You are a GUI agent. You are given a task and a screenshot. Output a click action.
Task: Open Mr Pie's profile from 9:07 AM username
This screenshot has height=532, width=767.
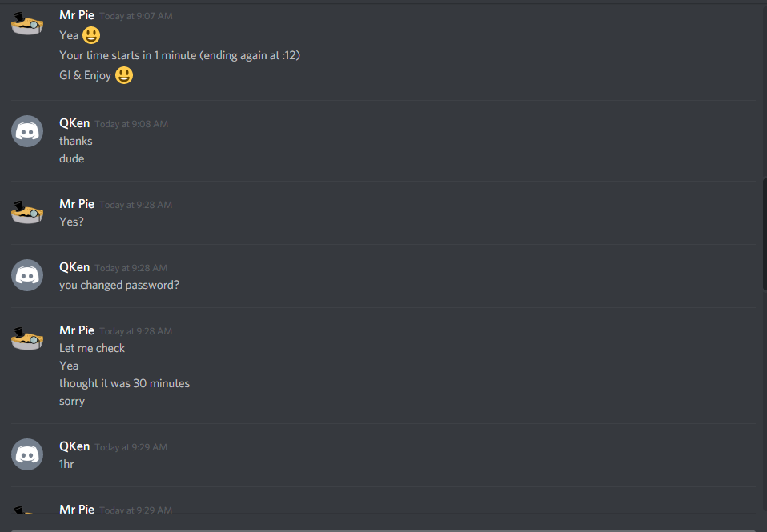77,15
